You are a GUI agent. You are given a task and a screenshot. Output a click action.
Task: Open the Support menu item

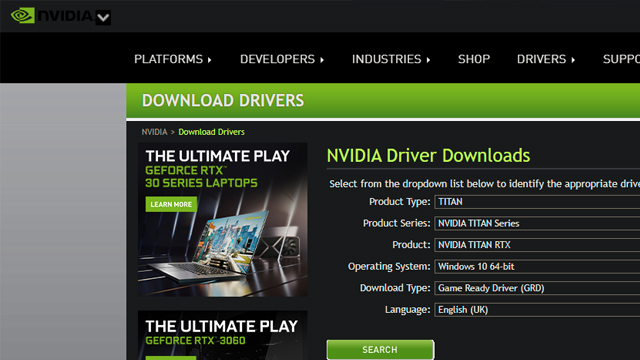[621, 59]
